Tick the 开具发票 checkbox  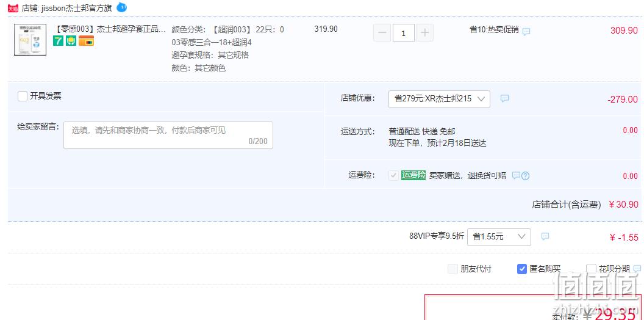tap(23, 96)
